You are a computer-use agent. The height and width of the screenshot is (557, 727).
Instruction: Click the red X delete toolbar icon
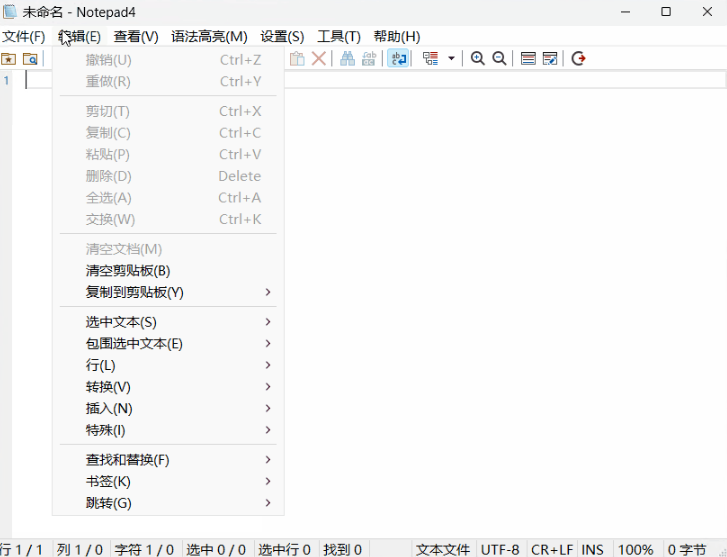(x=319, y=58)
